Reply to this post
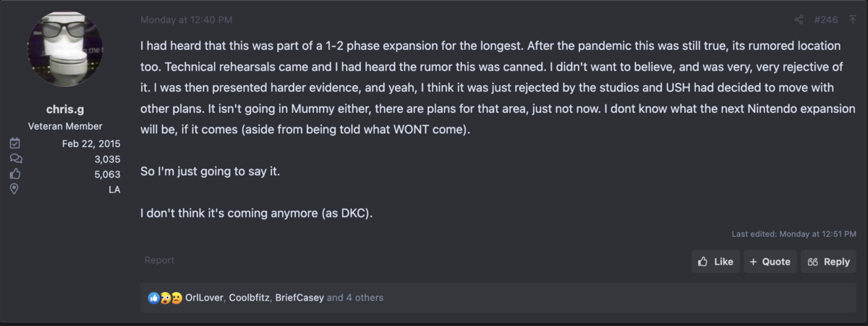The height and width of the screenshot is (326, 868). 828,262
